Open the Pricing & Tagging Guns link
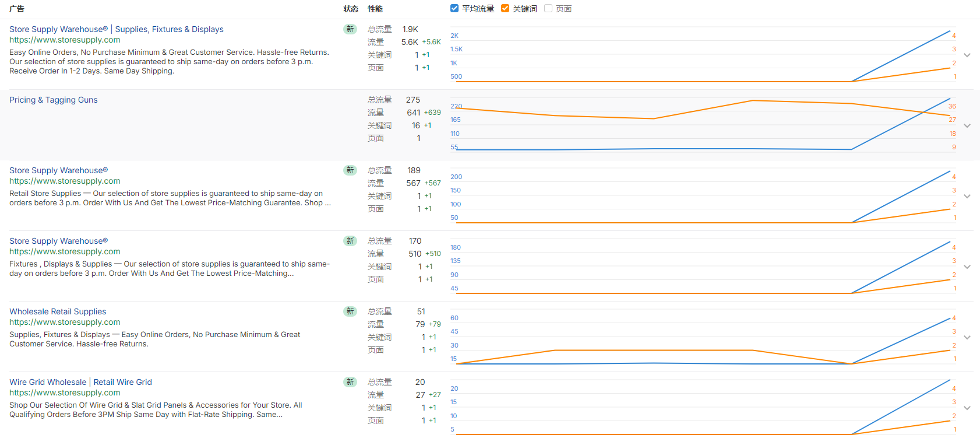 (x=54, y=100)
